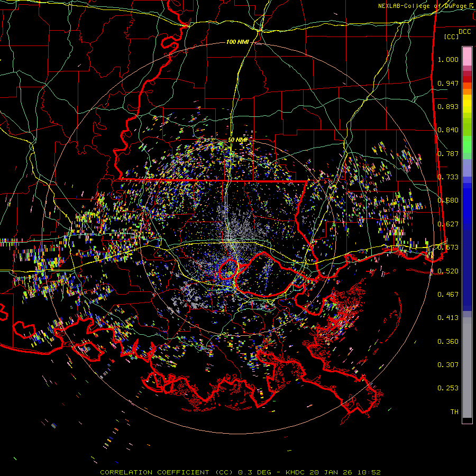Click the 0.520 scale value
Image resolution: width=476 pixels, height=476 pixels.
pos(448,271)
